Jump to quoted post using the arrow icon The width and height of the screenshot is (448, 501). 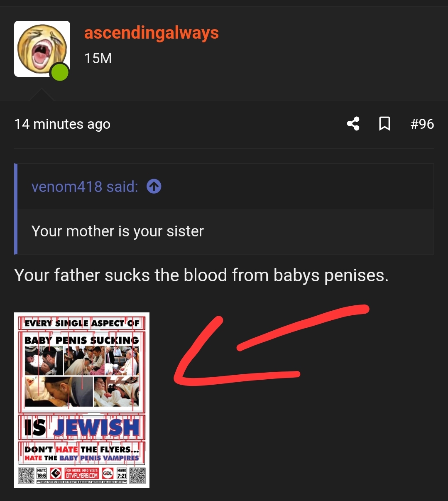(x=153, y=186)
